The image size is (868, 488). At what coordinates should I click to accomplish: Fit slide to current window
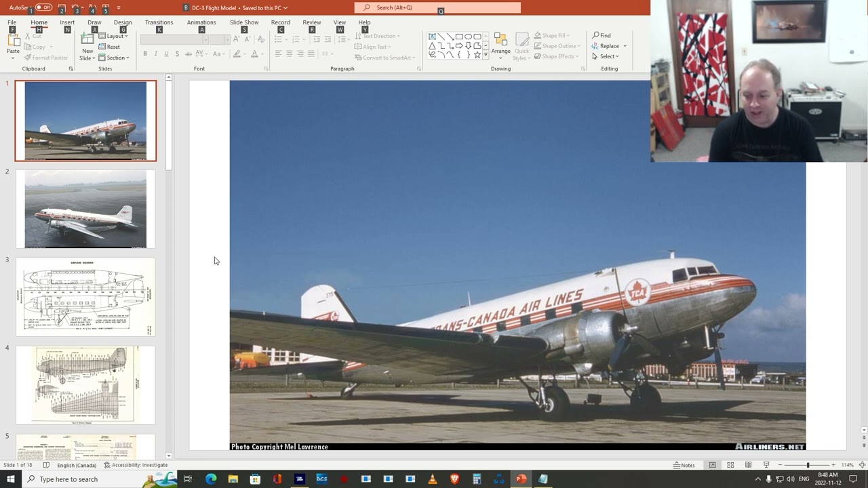pyautogui.click(x=862, y=465)
